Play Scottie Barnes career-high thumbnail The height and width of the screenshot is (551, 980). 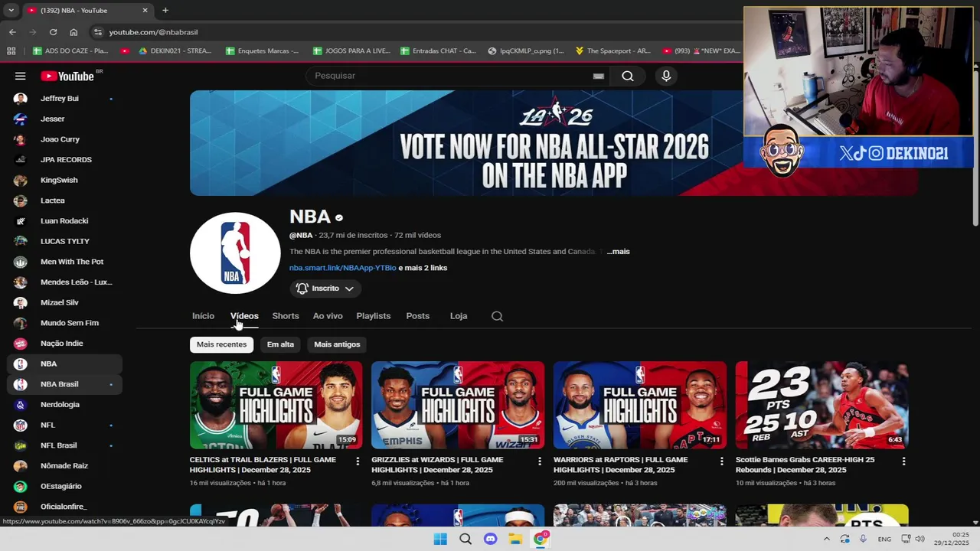(822, 405)
